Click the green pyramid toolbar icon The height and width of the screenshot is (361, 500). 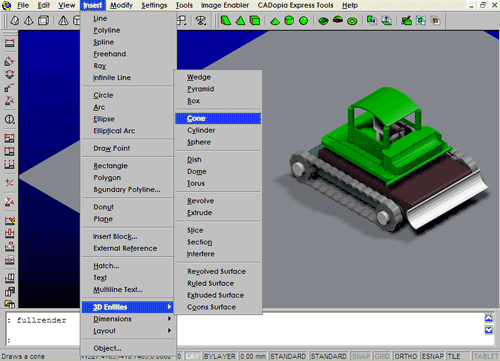pyautogui.click(x=240, y=21)
